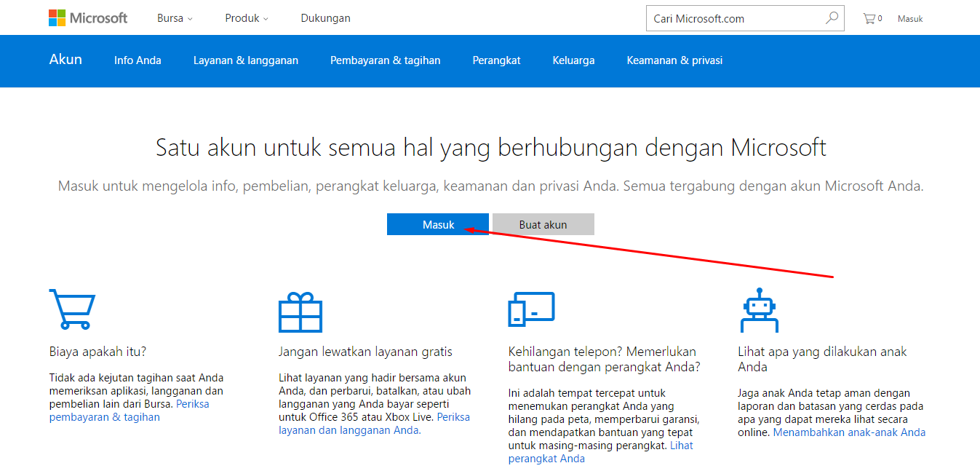The width and height of the screenshot is (980, 471).
Task: Expand the Produk dropdown menu
Action: point(247,18)
